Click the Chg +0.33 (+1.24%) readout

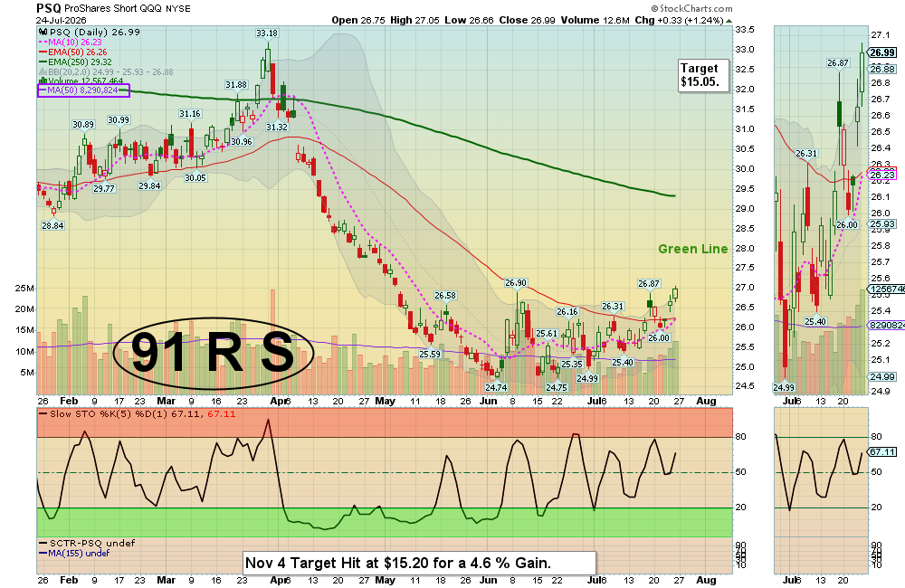(680, 20)
